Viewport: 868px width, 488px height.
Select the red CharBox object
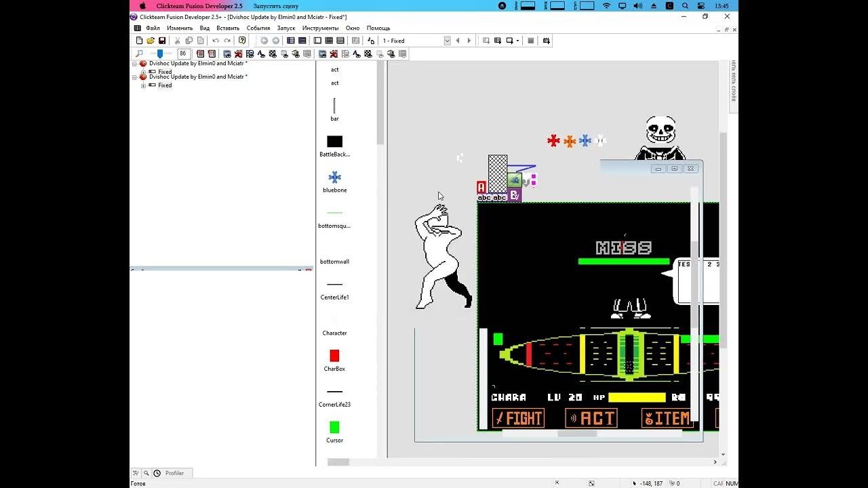[334, 356]
